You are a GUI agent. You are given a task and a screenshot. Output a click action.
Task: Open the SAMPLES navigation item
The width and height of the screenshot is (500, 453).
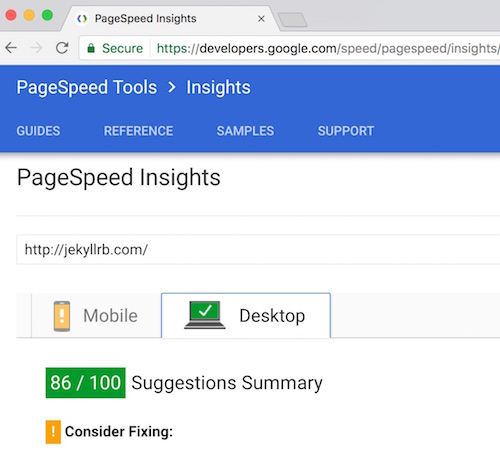click(245, 131)
